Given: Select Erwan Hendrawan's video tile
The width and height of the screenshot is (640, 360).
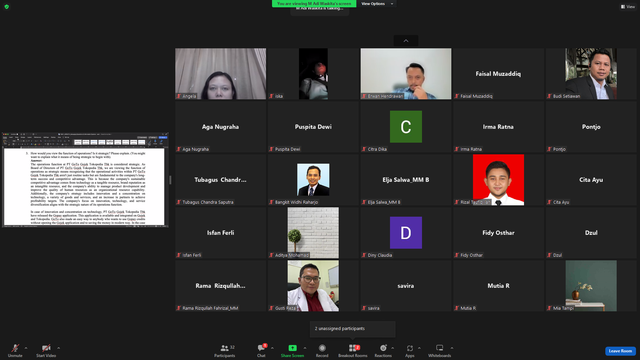Looking at the screenshot, I should pyautogui.click(x=406, y=74).
